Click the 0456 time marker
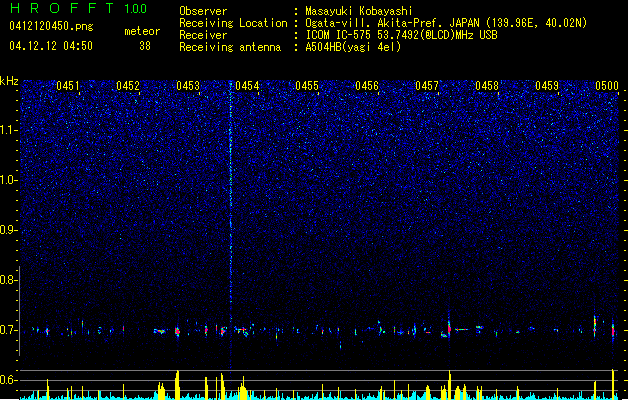Image resolution: width=629 pixels, height=400 pixels. pyautogui.click(x=367, y=86)
